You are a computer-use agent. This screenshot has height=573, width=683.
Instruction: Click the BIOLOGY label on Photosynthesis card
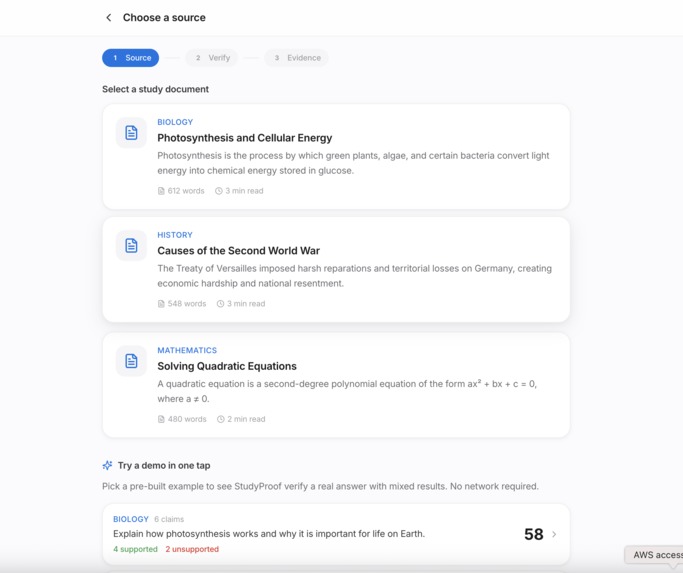pyautogui.click(x=175, y=122)
